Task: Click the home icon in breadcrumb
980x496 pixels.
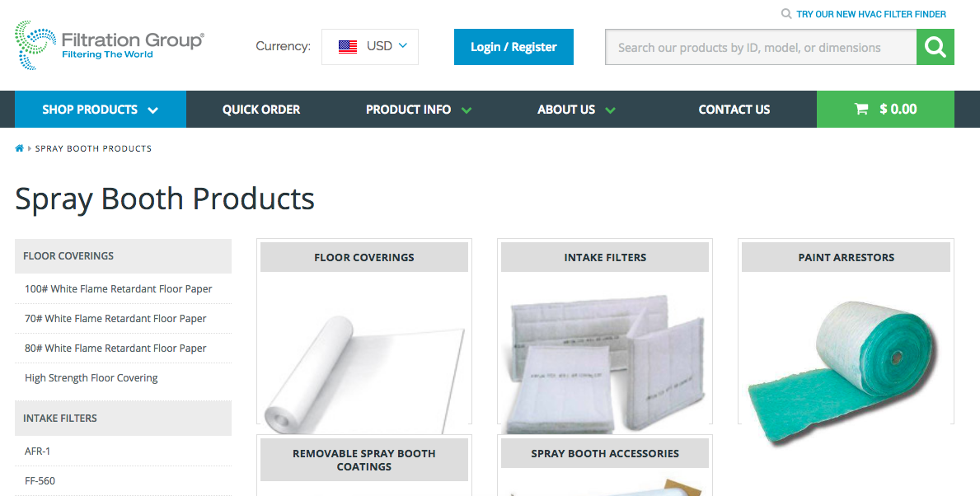Action: pos(20,148)
